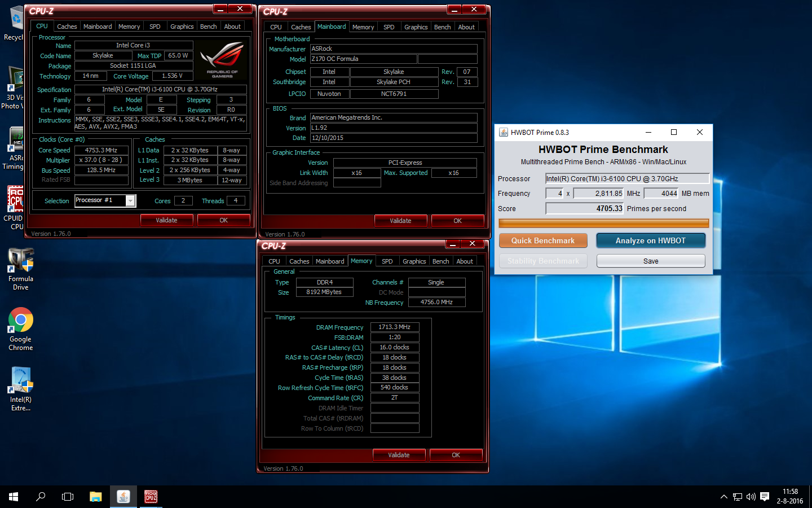Click the Core Speed 4753.3 MHz value

tap(101, 150)
